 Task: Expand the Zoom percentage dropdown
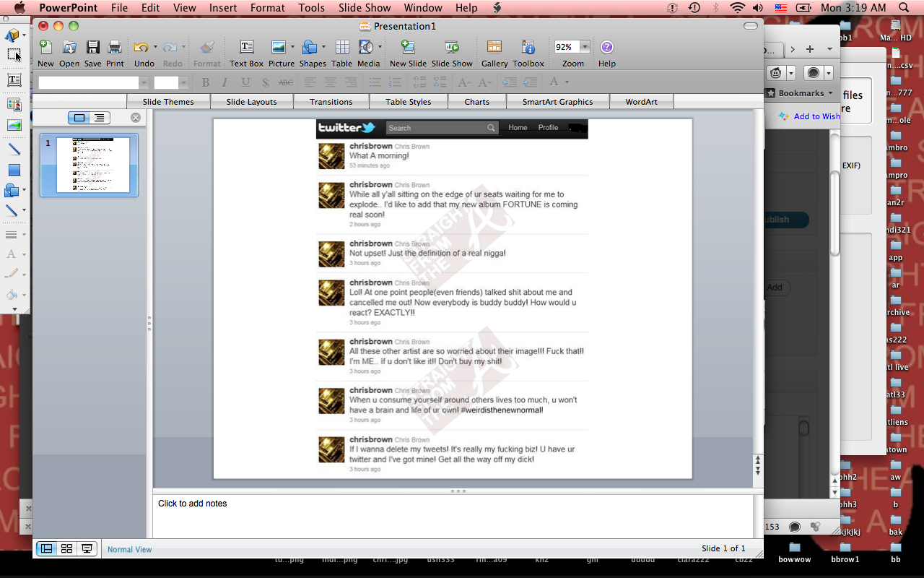coord(584,47)
